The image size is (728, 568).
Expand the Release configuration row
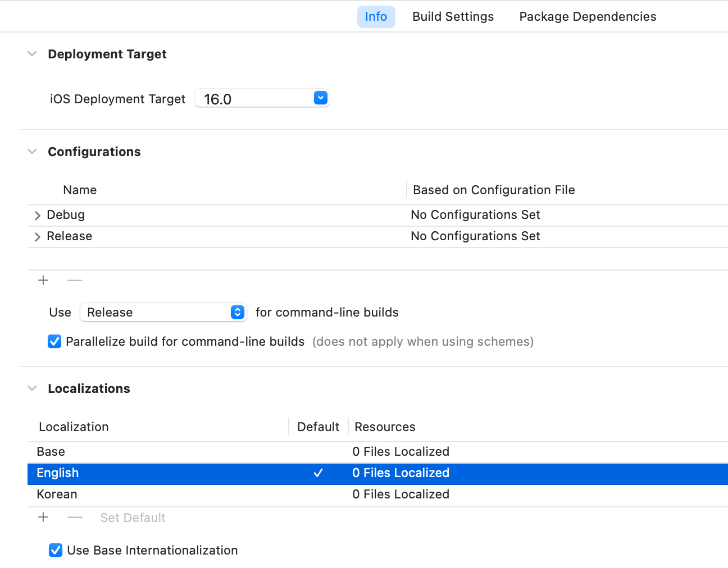point(38,237)
